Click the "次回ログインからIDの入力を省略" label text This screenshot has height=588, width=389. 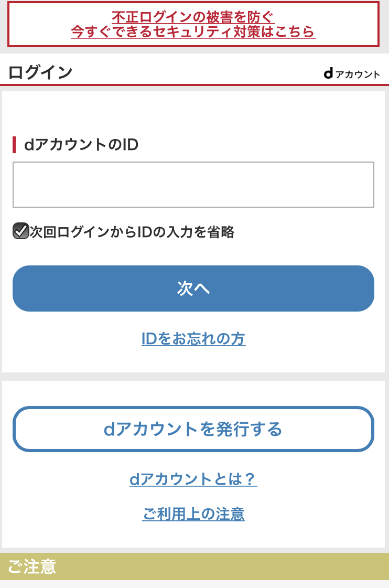132,232
